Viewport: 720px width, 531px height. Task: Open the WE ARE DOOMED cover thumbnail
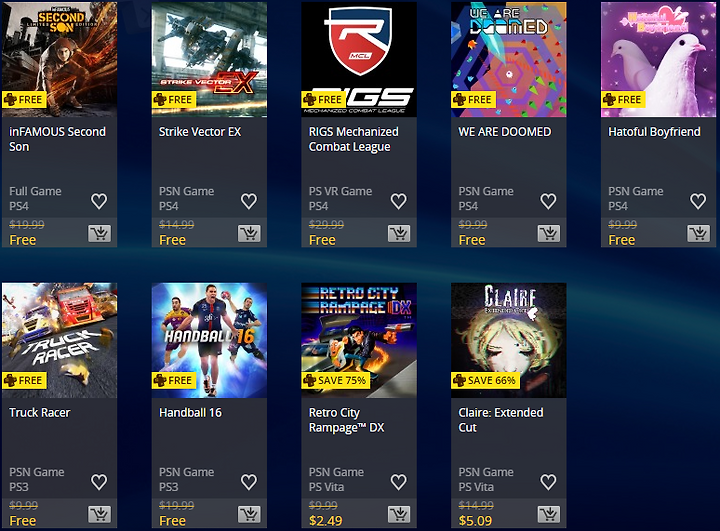(509, 59)
